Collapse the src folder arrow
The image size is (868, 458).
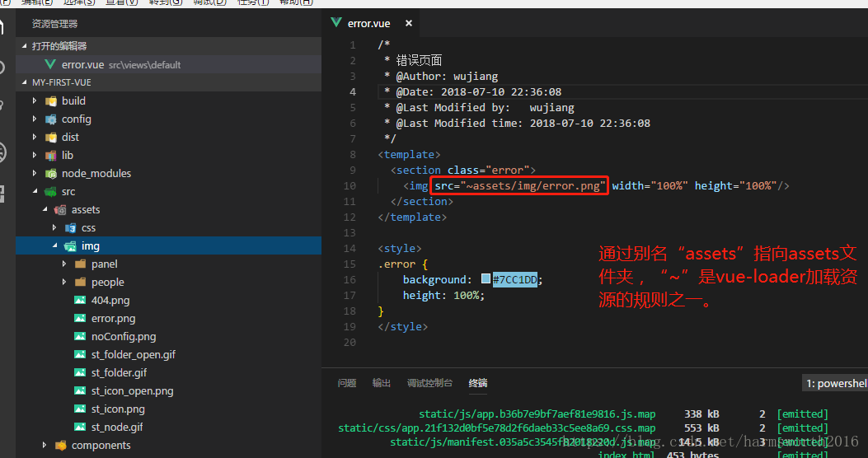point(35,192)
